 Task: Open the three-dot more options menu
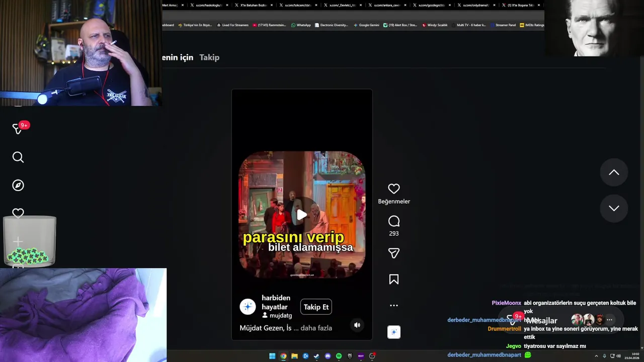[394, 305]
